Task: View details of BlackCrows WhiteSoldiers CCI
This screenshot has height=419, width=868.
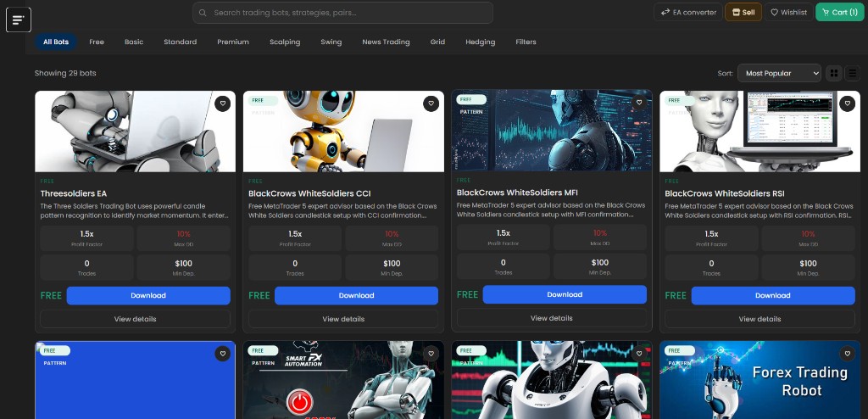Action: click(x=343, y=319)
